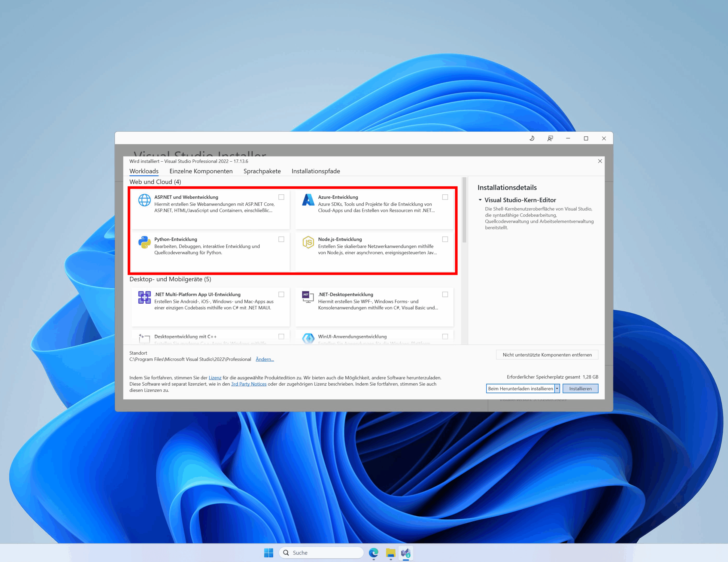Viewport: 728px width, 562px height.
Task: Open the 3rd Party Notices link
Action: 249,384
